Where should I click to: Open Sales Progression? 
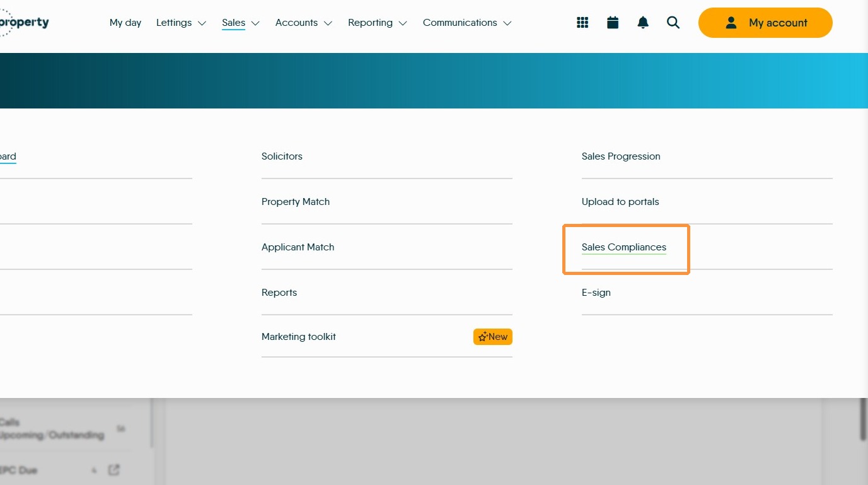tap(621, 156)
